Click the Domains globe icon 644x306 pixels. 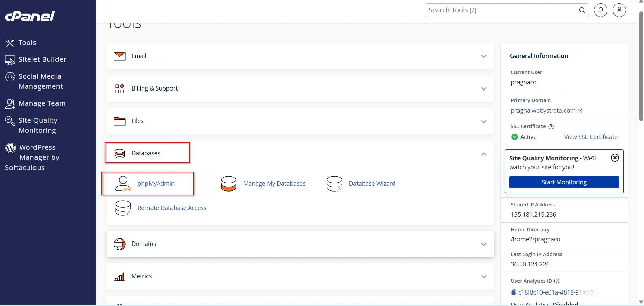120,244
